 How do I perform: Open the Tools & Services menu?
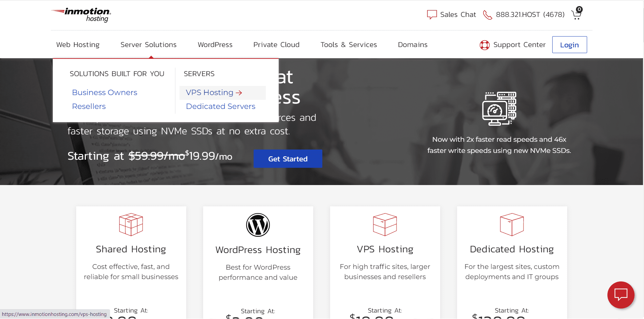[x=348, y=44]
